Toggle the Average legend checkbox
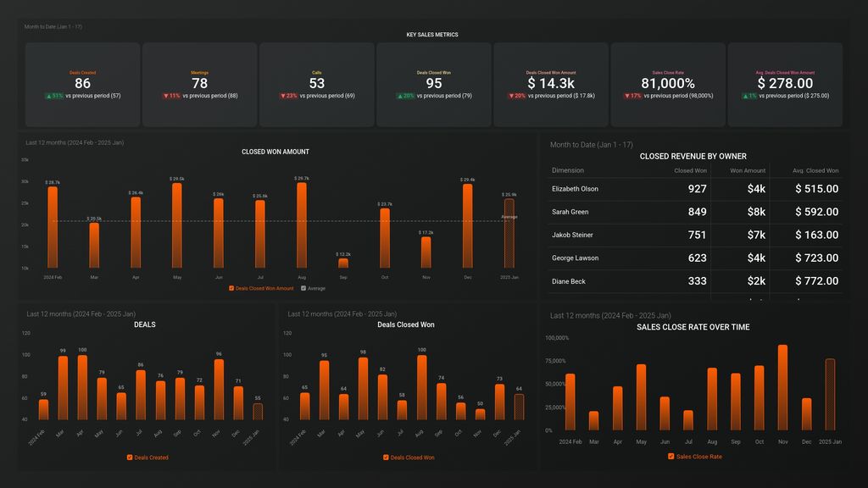The image size is (868, 488). (x=303, y=288)
